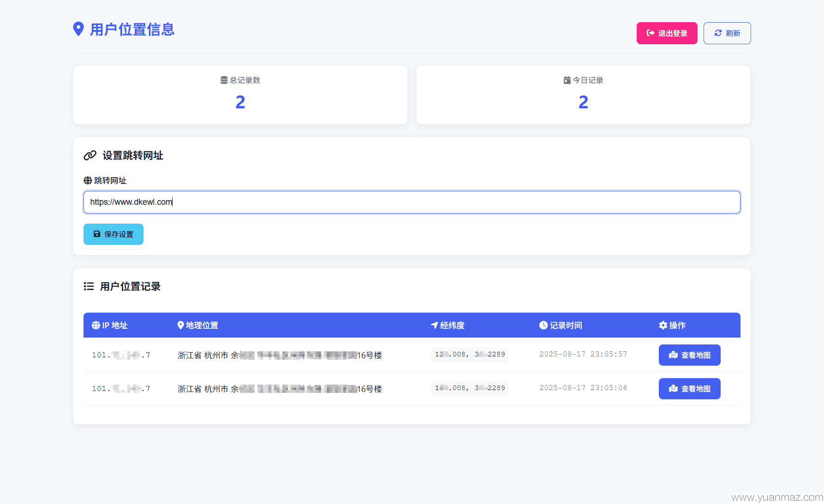Screen dimensions: 824x504
Task: Click the 地理位置 column header label
Action: 202,325
